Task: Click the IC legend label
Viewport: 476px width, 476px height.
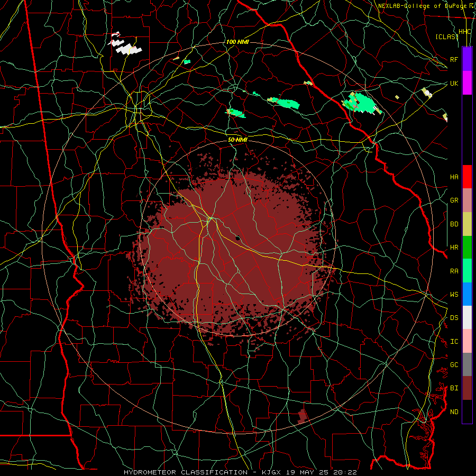Action: tap(454, 342)
